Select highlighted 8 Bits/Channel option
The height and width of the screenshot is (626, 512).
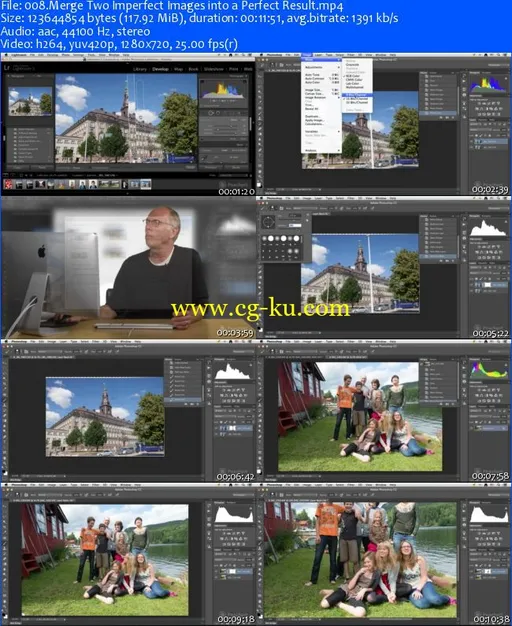pos(357,95)
